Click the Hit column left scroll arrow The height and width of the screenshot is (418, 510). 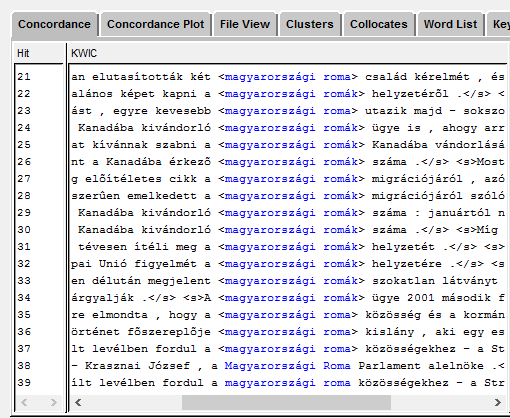pyautogui.click(x=24, y=402)
